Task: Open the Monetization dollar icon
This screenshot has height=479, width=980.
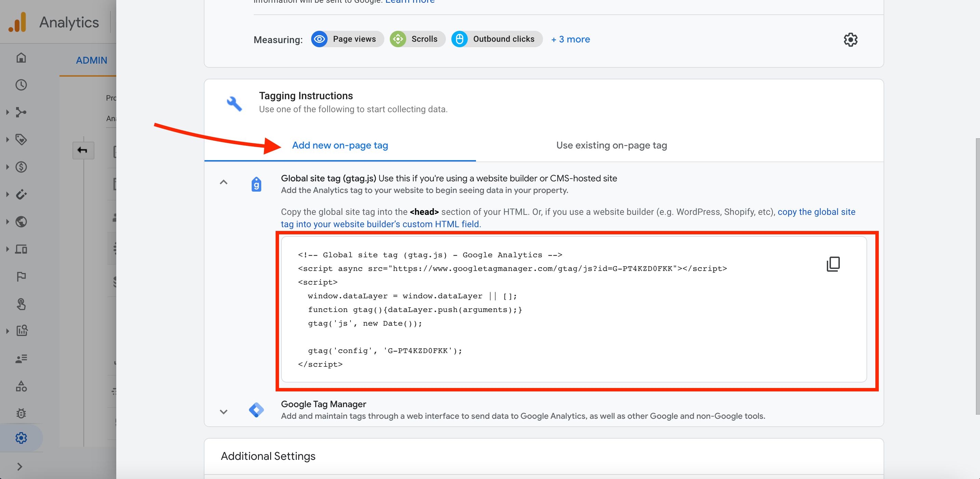Action: point(21,167)
